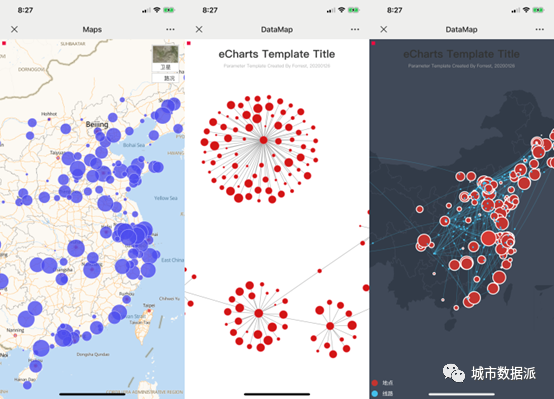Tap the battery indicator in Maps status bar

pyautogui.click(x=169, y=10)
